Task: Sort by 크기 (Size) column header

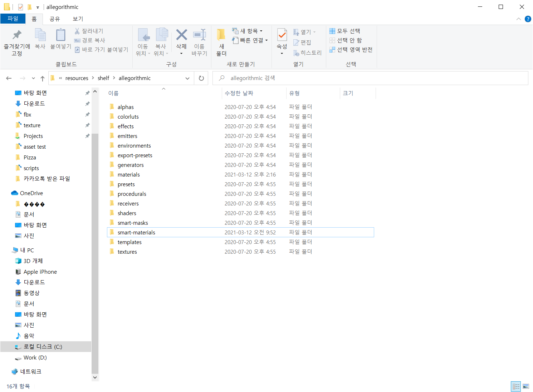Action: coord(348,93)
